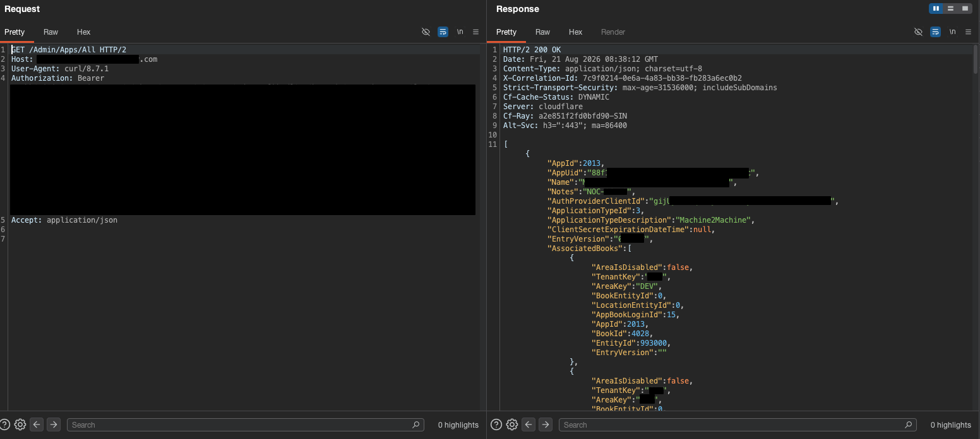
Task: Click Request panel '0 highlights' label
Action: 458,425
